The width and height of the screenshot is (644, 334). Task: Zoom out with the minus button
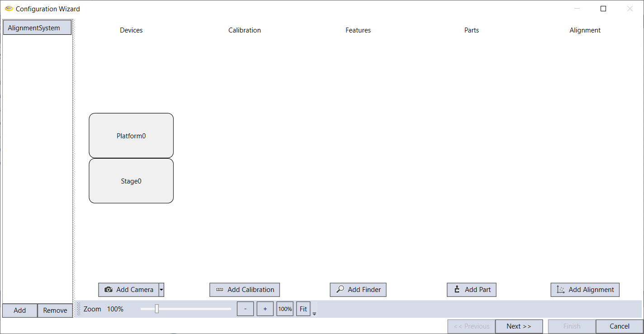pos(245,309)
